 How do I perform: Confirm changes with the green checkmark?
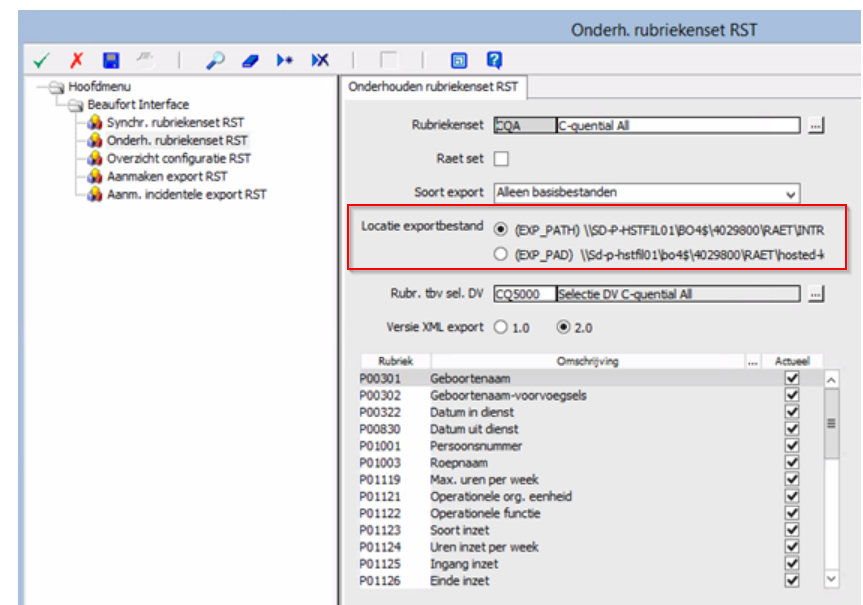coord(40,60)
